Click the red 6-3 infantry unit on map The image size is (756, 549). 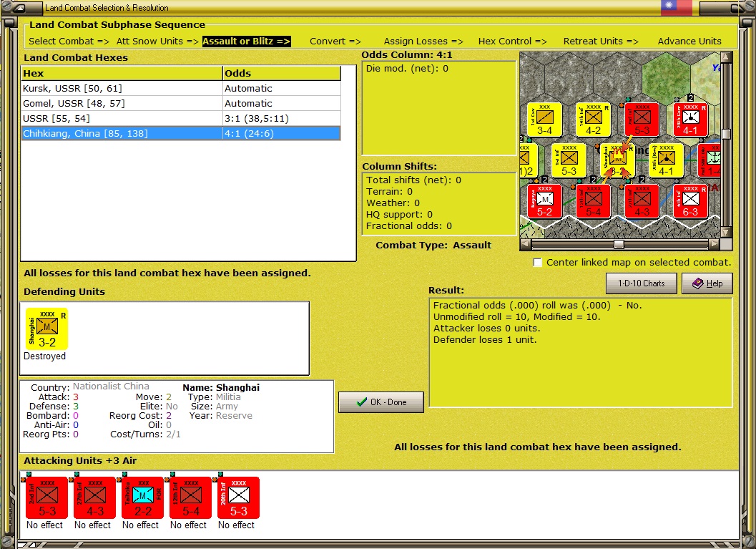(690, 201)
